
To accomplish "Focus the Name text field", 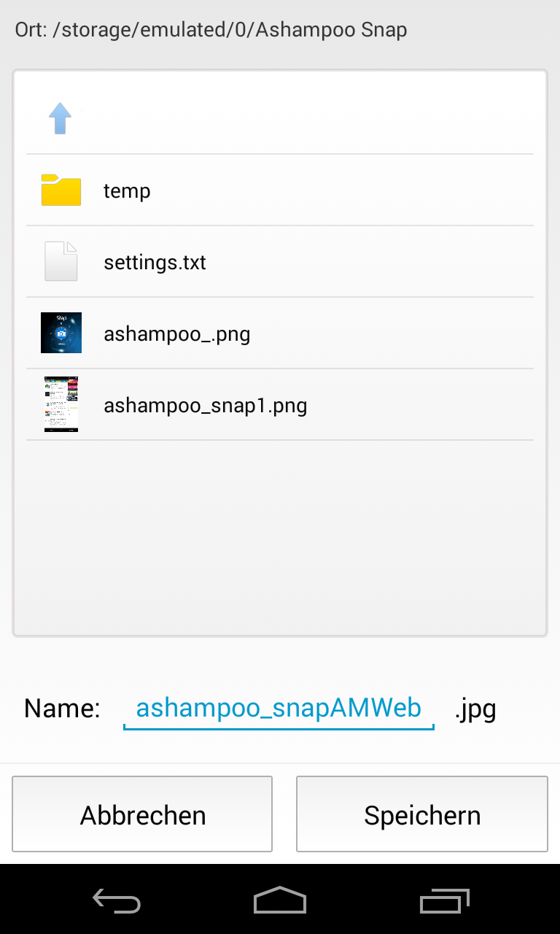I will coord(279,709).
